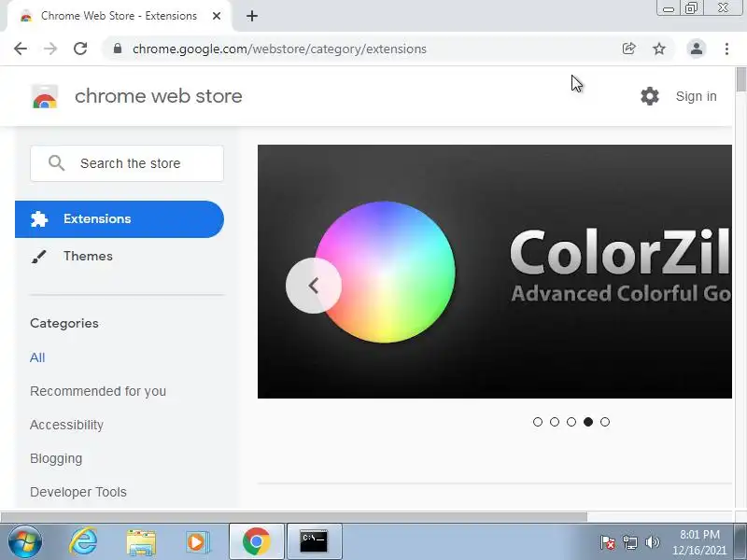747x560 pixels.
Task: Click the vertical scrollbar thumb
Action: click(x=741, y=79)
